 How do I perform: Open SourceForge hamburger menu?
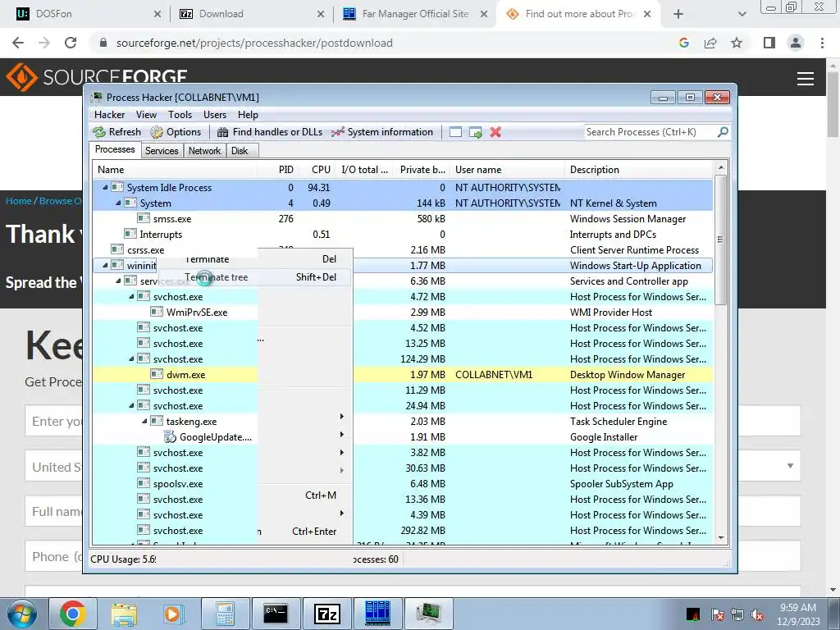806,79
